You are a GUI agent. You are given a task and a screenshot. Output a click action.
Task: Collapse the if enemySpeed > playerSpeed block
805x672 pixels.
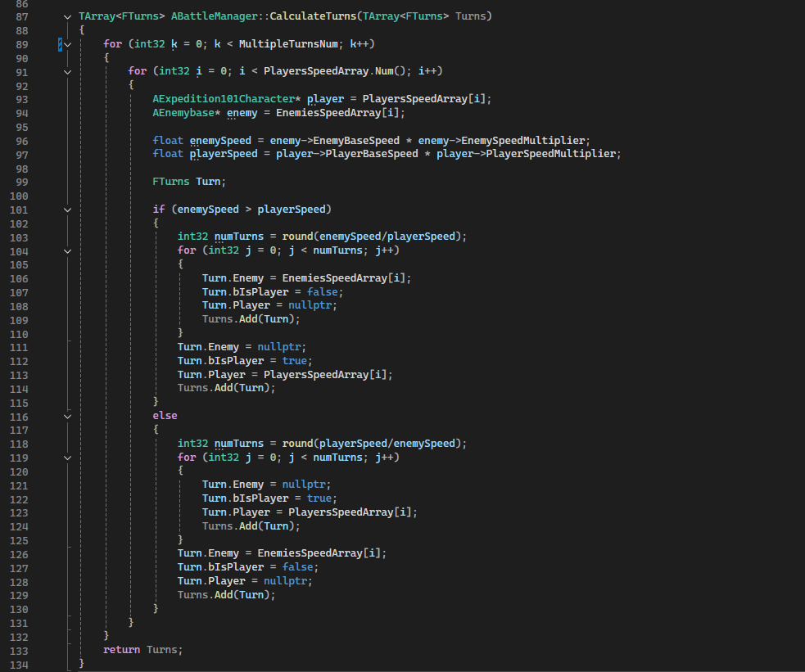click(67, 210)
